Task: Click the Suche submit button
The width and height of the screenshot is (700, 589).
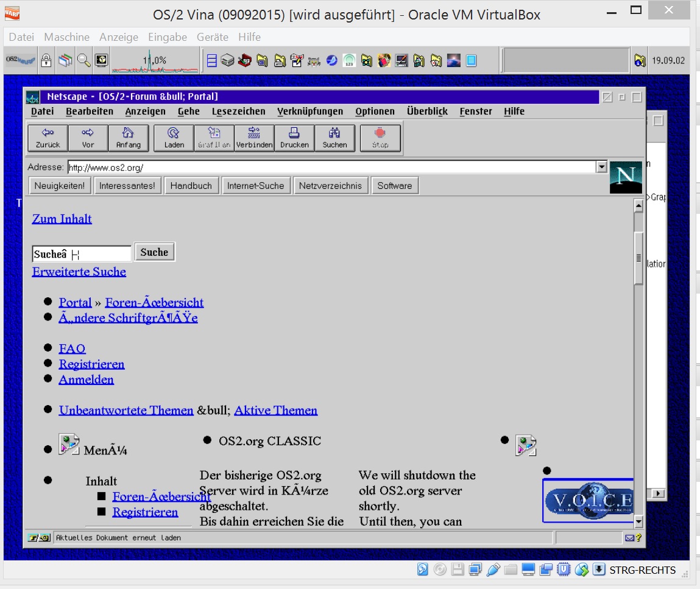Action: 155,252
